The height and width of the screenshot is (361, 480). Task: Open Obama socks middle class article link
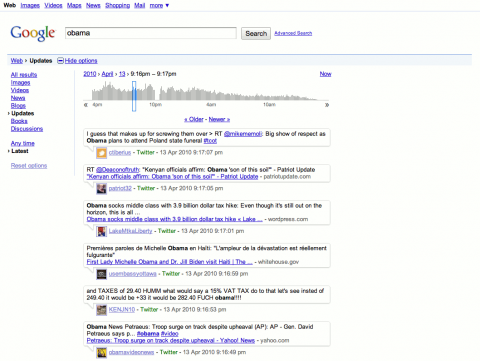(174, 219)
